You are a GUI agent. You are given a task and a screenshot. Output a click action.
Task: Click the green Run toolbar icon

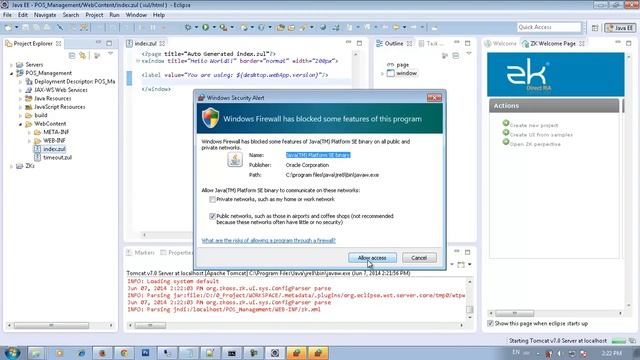(x=205, y=27)
